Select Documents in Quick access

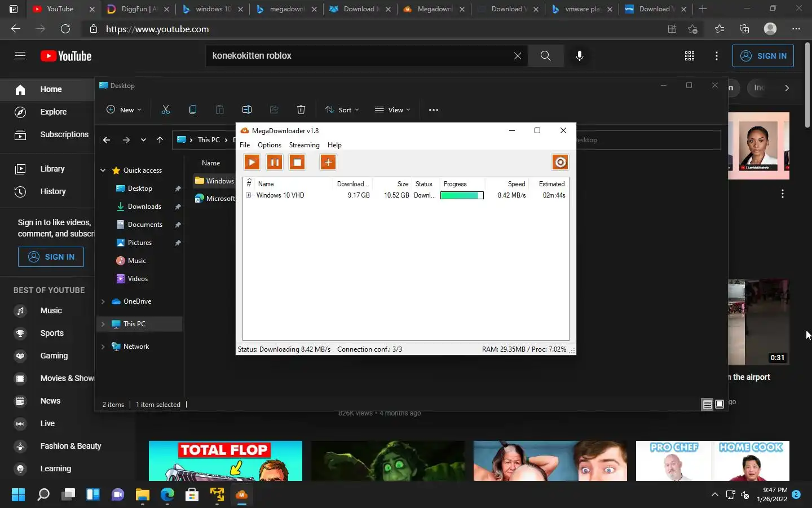(145, 225)
